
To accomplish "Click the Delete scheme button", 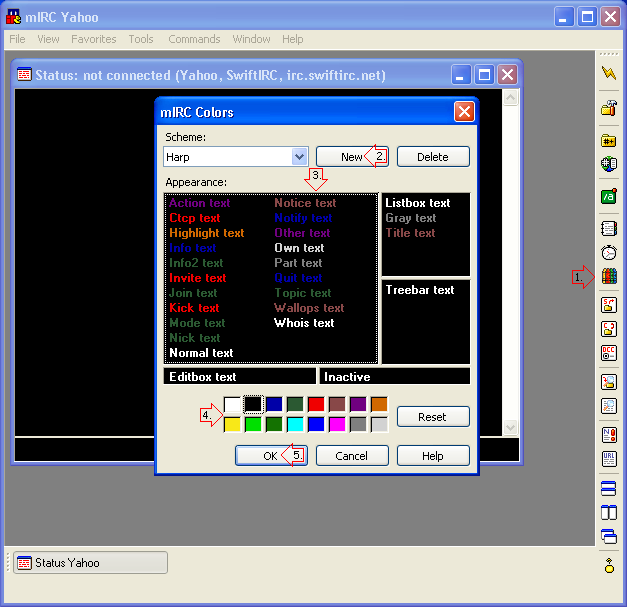I will 433,157.
